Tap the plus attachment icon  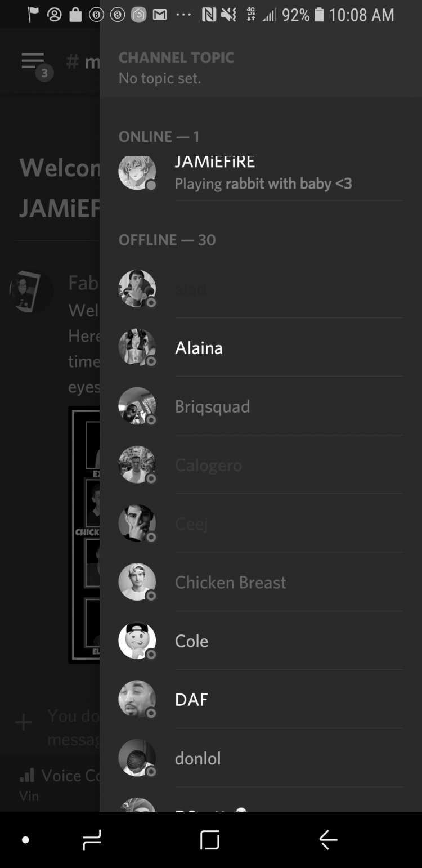[x=23, y=722]
